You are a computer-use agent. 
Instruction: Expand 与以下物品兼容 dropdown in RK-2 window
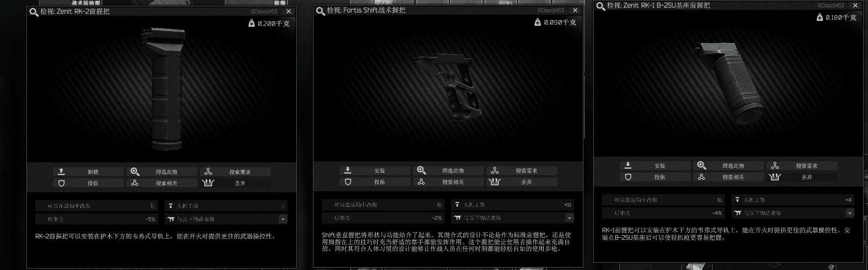(x=283, y=219)
